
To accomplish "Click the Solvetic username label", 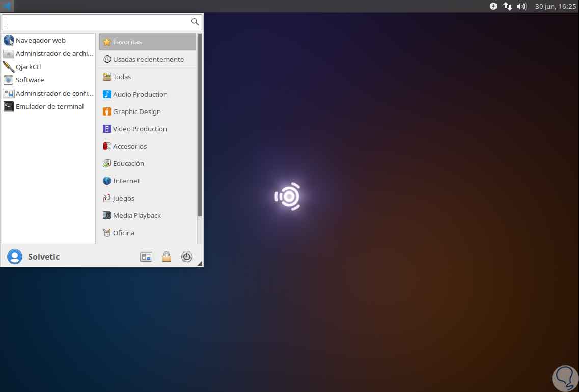I will point(44,257).
